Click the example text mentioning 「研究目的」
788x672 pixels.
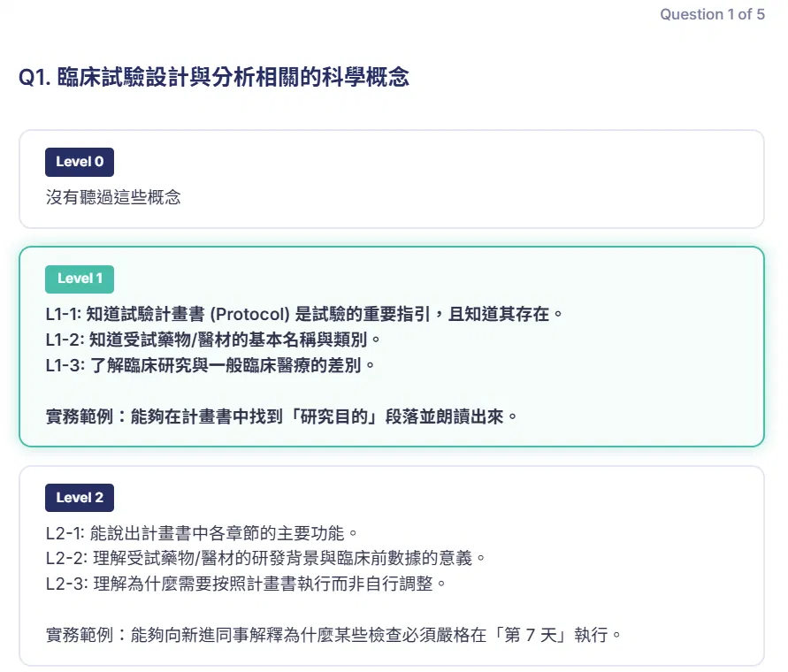[281, 416]
